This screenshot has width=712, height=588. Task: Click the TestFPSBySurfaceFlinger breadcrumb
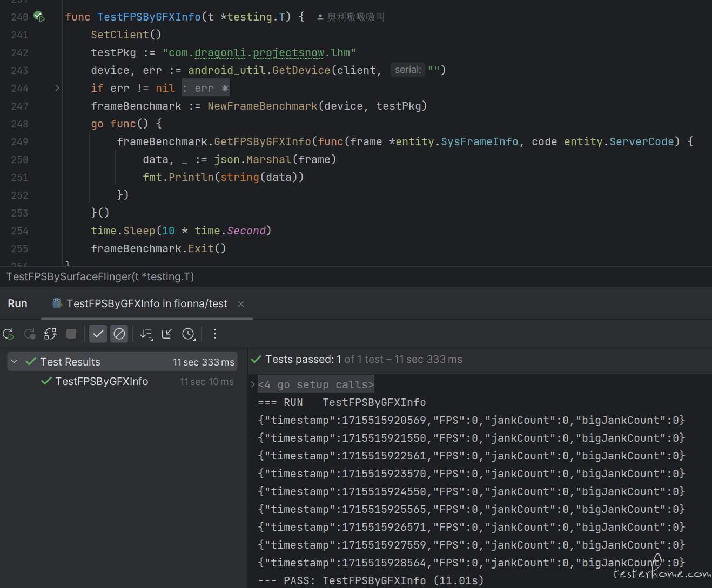pyautogui.click(x=100, y=276)
